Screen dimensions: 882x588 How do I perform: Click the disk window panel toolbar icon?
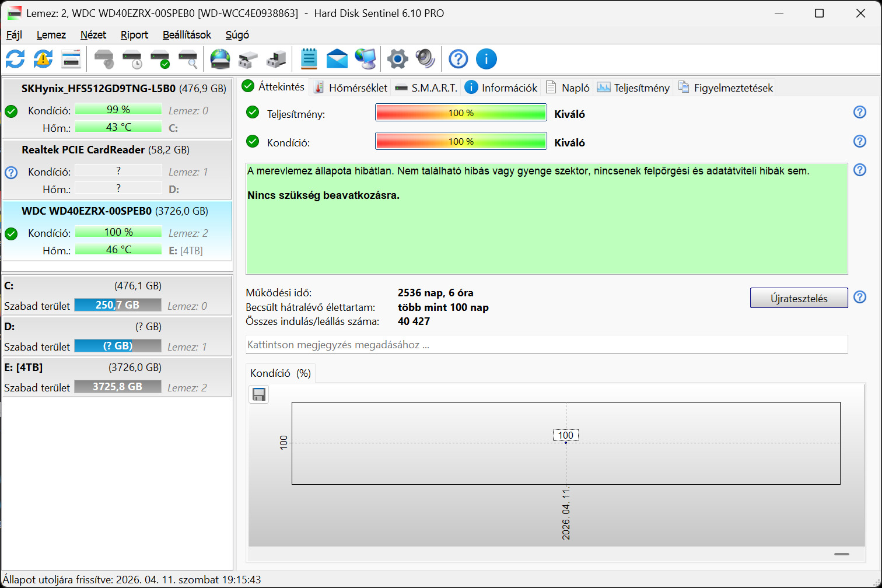click(x=71, y=59)
